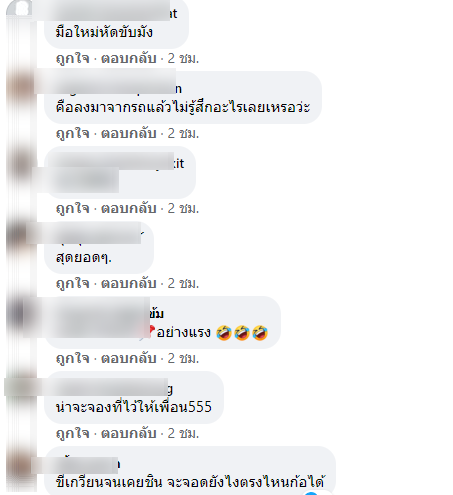Click the comment text ขี้เกียจจนเคยชิน
This screenshot has width=453, height=495.
point(109,482)
